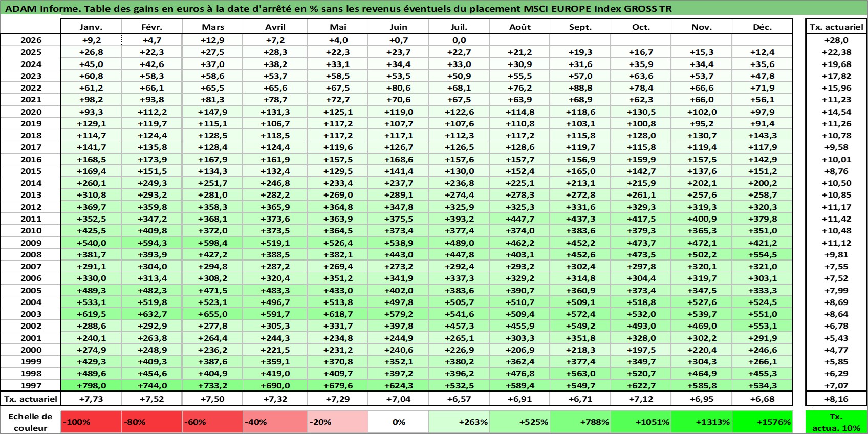
Task: Select the 2026 year row label
Action: pos(31,40)
